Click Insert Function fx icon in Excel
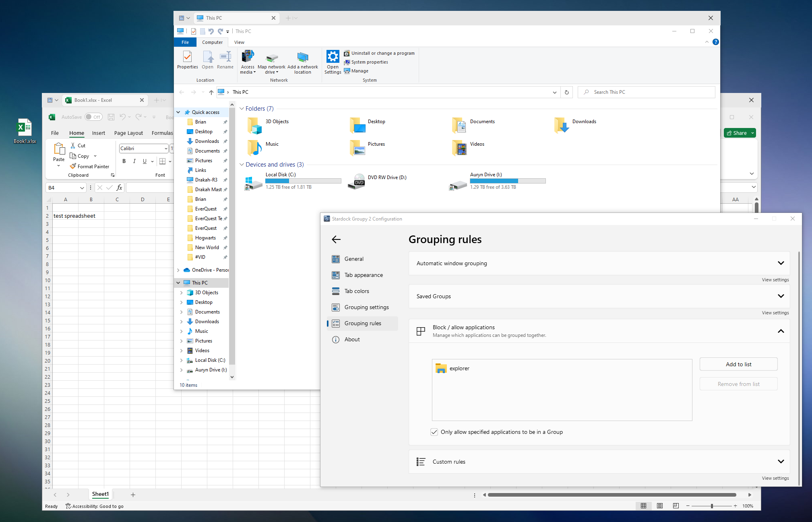 [x=120, y=188]
